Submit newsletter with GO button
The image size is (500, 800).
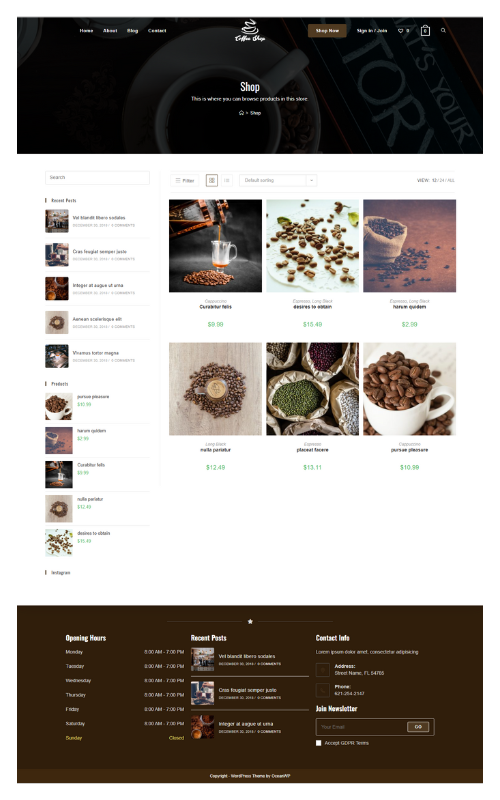418,727
